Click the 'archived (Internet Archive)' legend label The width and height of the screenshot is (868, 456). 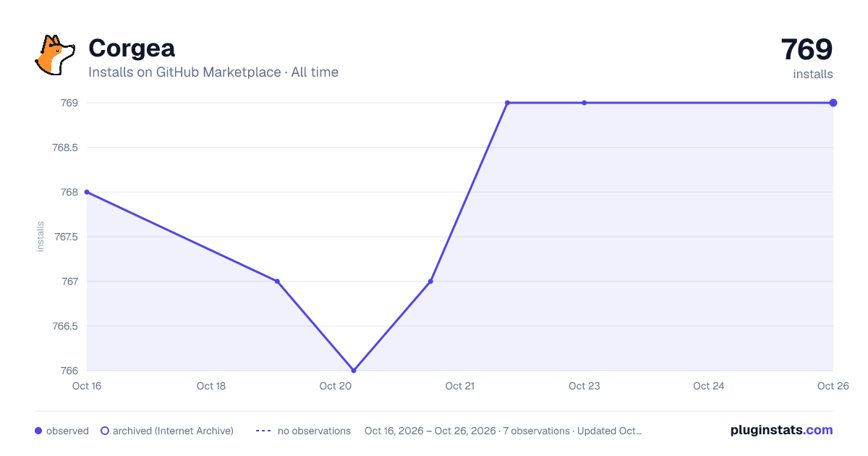173,431
